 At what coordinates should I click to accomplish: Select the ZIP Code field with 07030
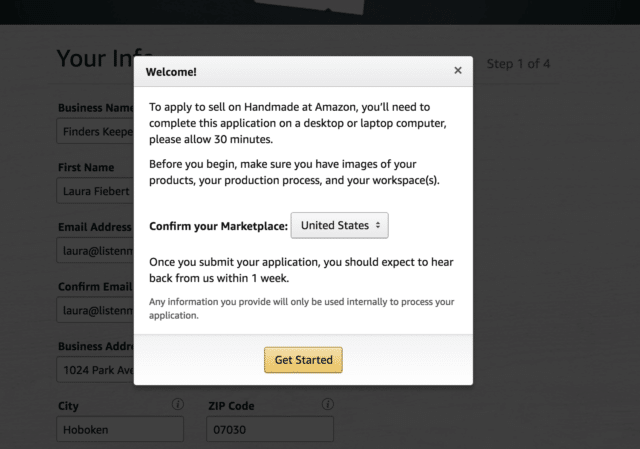point(270,429)
